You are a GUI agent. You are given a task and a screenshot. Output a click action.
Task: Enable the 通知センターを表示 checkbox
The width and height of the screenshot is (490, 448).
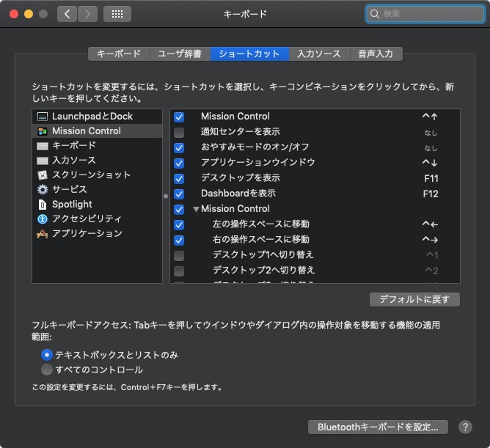179,132
